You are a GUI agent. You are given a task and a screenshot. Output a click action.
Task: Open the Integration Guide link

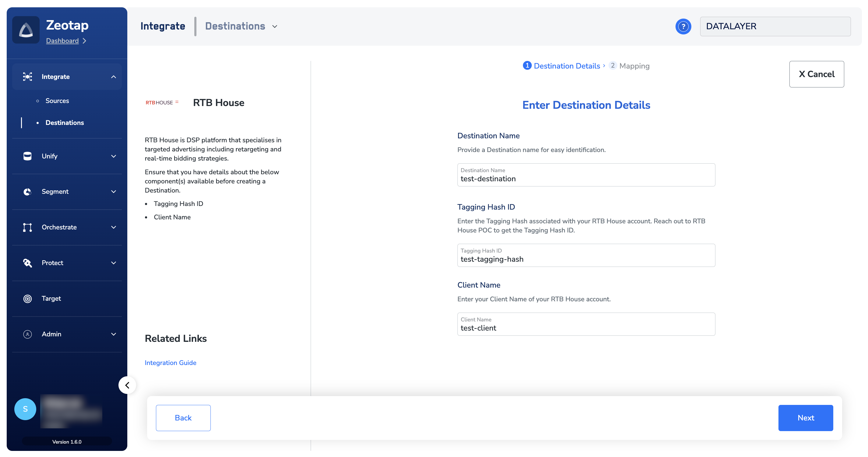171,363
